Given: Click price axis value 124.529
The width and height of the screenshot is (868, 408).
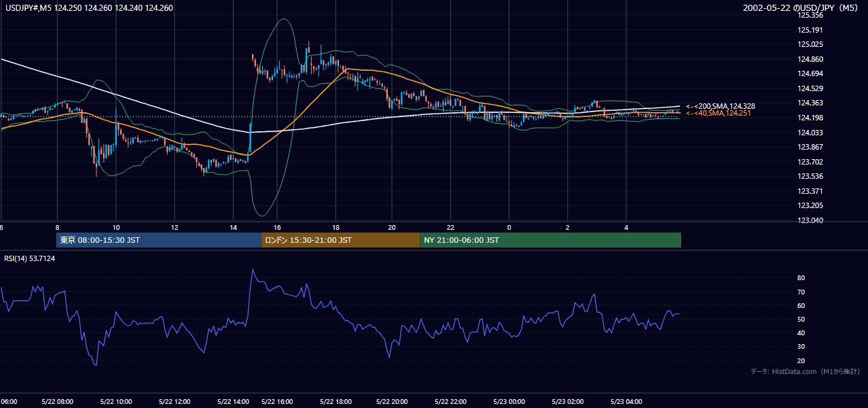Looking at the screenshot, I should (x=811, y=88).
